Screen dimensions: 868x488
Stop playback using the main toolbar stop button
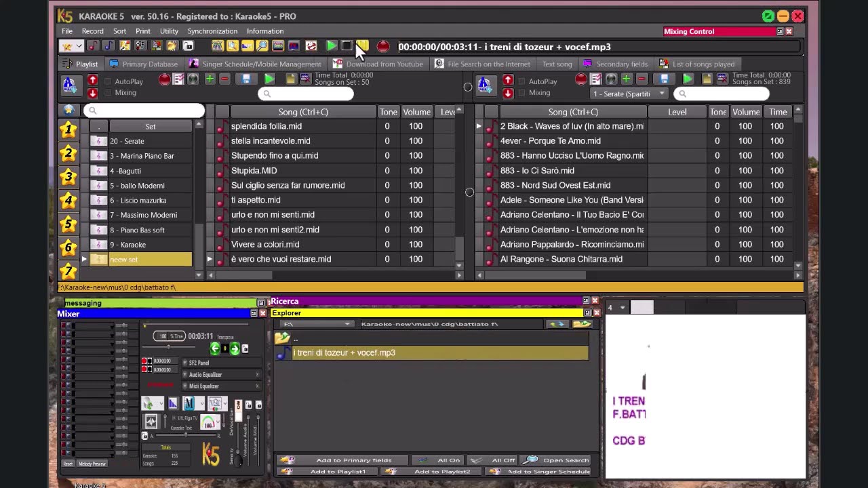point(347,46)
